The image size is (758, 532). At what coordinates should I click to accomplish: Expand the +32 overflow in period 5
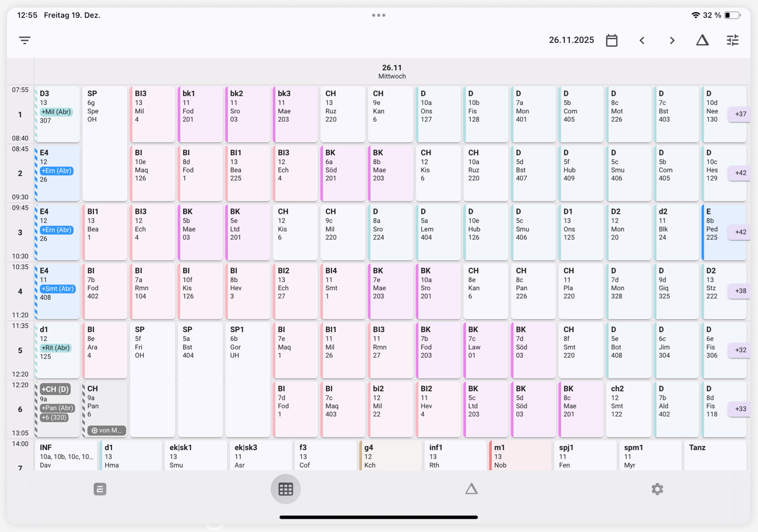tap(740, 350)
